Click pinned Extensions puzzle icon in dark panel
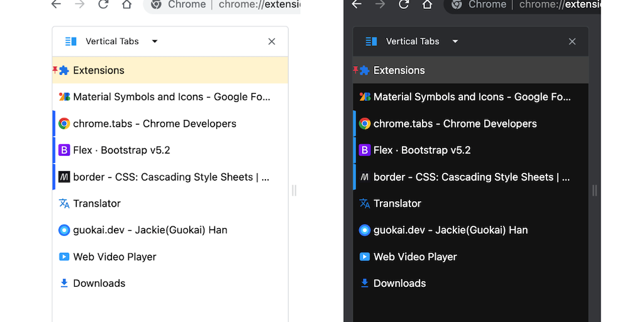Image resolution: width=644 pixels, height=322 pixels. tap(364, 70)
